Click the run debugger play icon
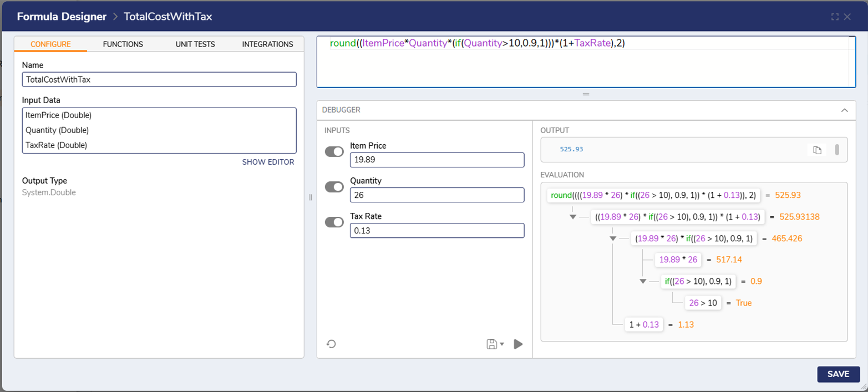Screen dimensions: 868x392 (518, 344)
